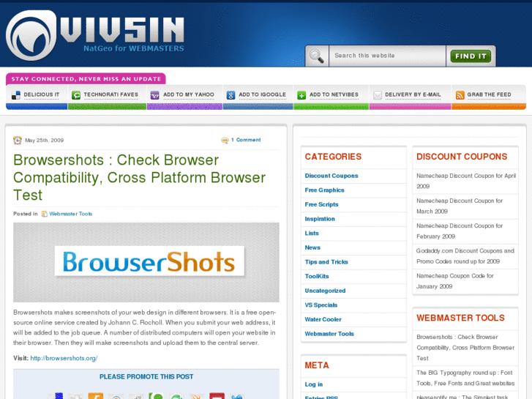Viewport: 532px width, 399px height.
Task: Focus the Search this website field
Action: (387, 56)
